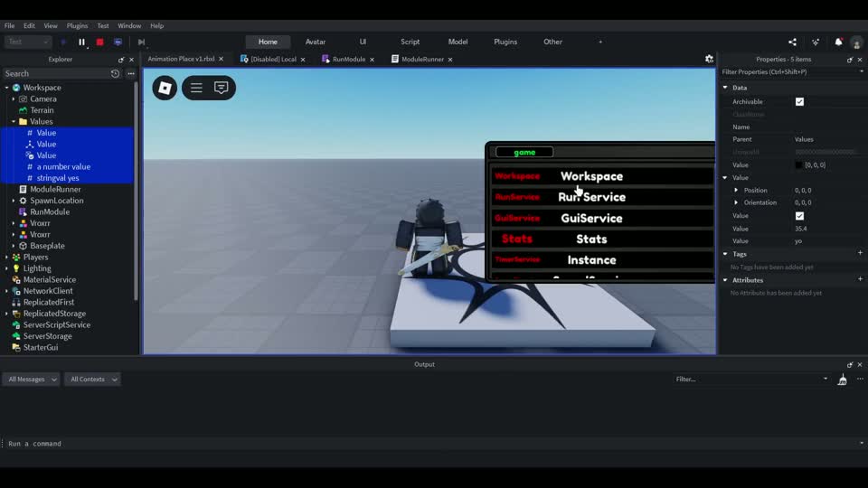
Task: Open the Plugins menu in menu bar
Action: point(77,26)
